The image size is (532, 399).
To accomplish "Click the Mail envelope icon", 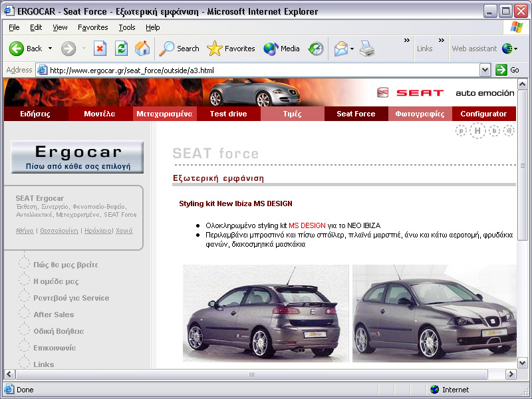I will 341,49.
